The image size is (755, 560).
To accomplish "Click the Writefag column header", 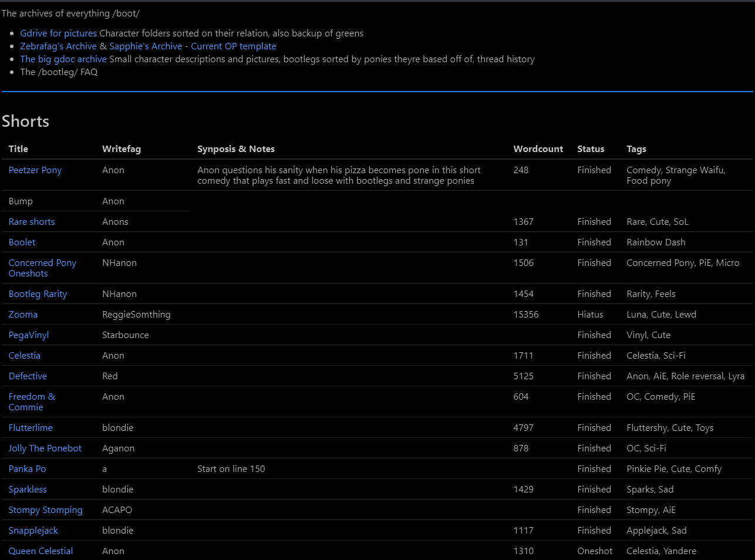I will tap(122, 149).
